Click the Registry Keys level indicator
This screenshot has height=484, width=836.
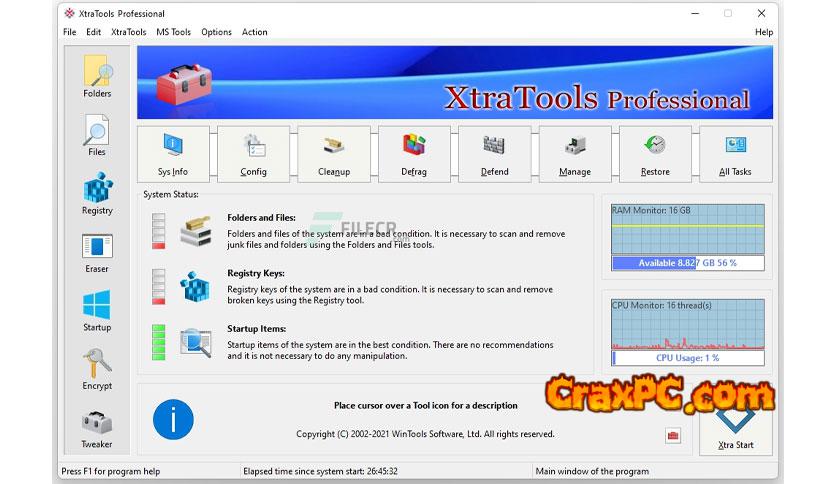click(x=158, y=287)
